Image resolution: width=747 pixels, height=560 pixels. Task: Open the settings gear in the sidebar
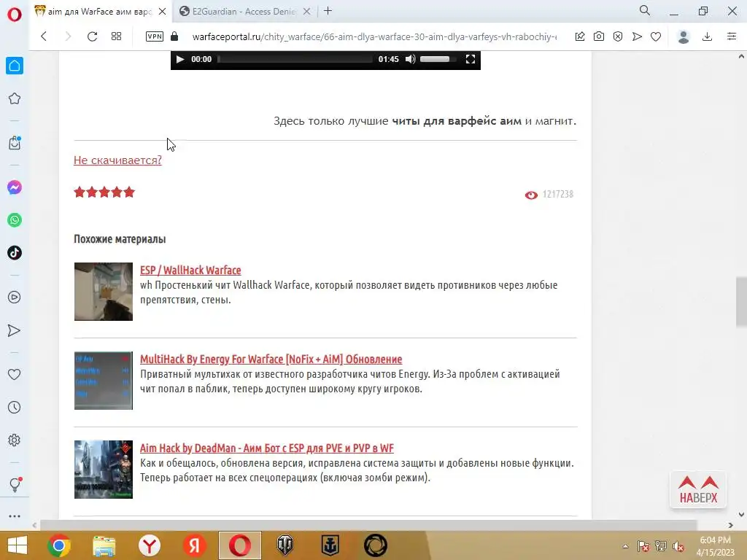point(15,440)
